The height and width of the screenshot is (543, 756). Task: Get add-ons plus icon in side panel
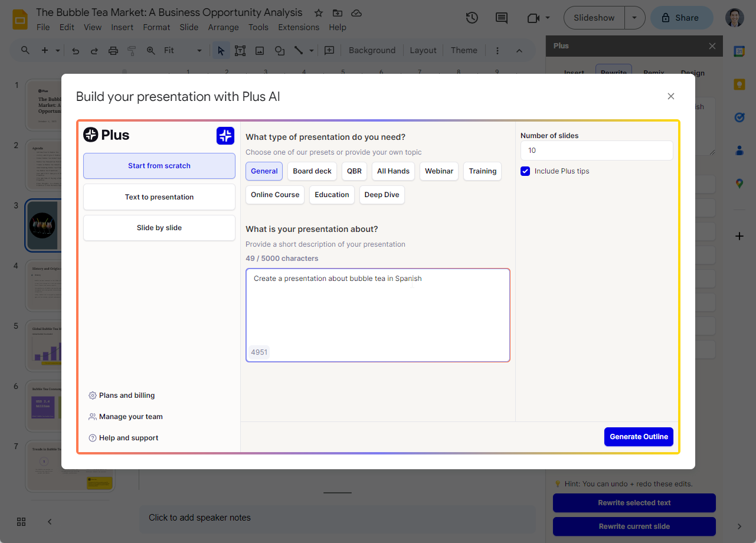point(739,236)
